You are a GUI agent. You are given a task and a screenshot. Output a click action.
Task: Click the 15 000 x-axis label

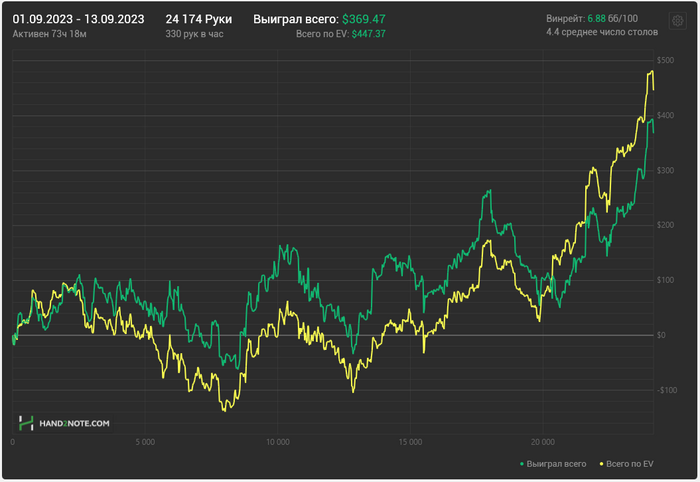pyautogui.click(x=410, y=442)
